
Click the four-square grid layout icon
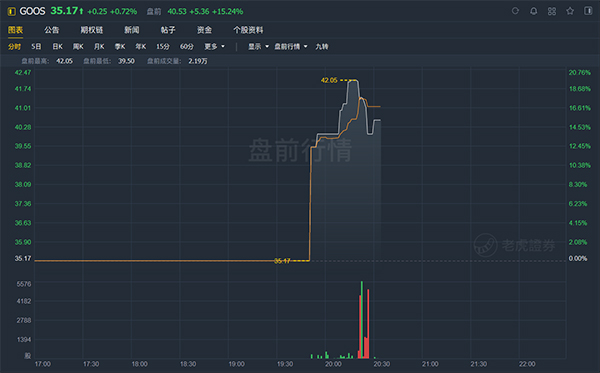(552, 11)
